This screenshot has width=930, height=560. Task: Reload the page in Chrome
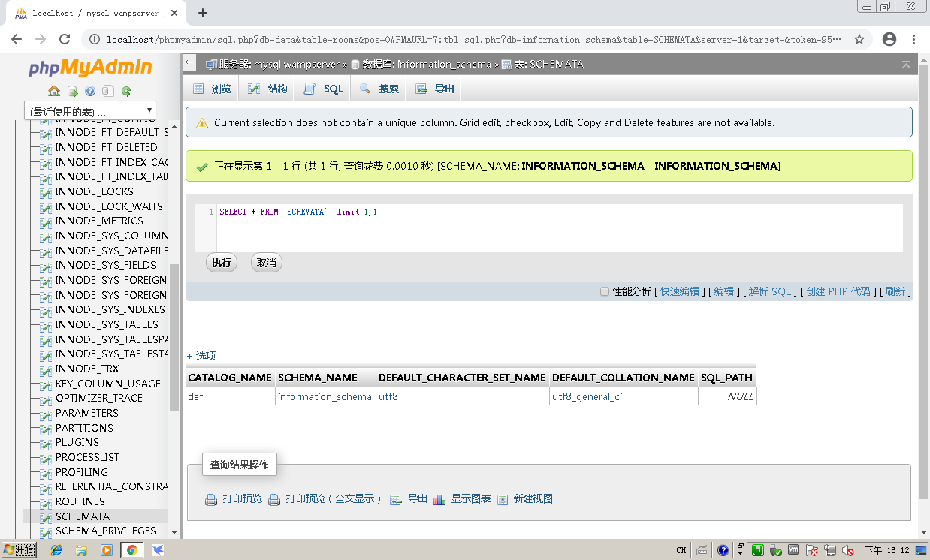tap(65, 39)
